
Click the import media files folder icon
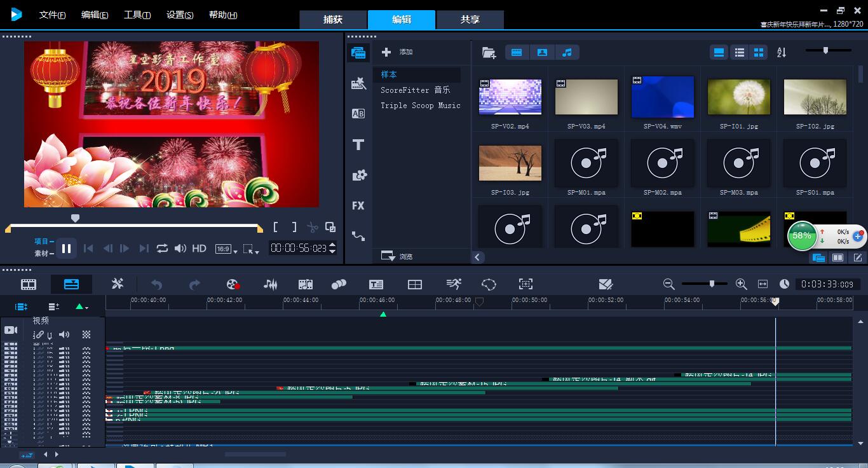(x=489, y=53)
